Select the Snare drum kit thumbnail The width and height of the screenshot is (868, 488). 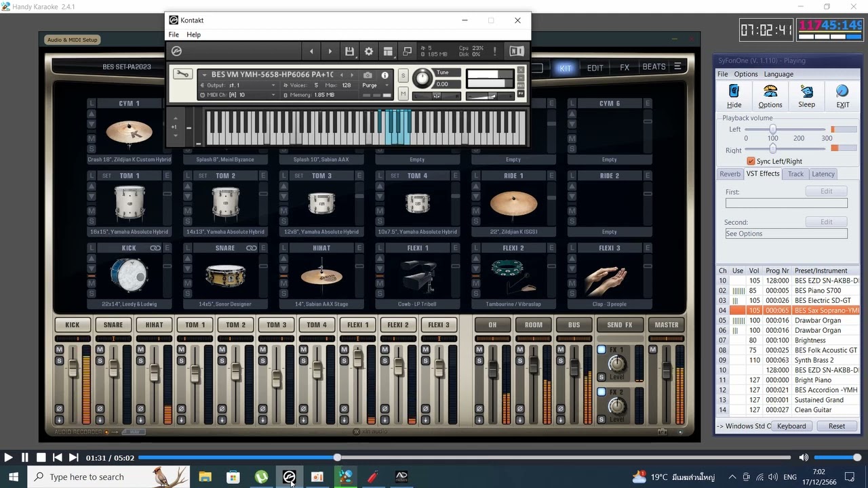tap(225, 275)
